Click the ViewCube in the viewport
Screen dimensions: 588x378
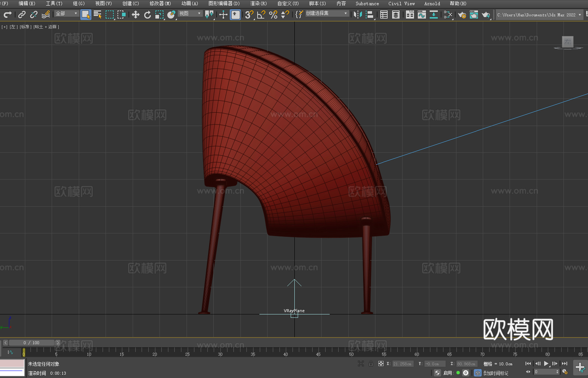tap(568, 42)
